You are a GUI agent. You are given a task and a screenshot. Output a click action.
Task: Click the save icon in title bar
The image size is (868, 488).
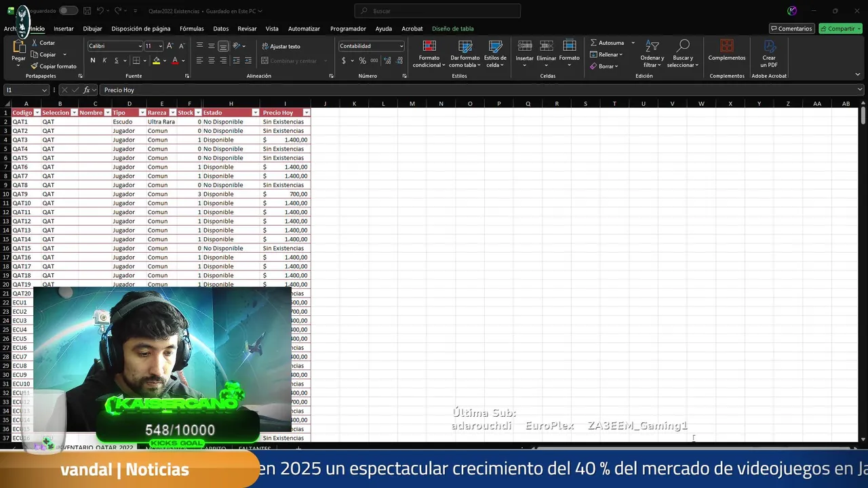click(87, 11)
